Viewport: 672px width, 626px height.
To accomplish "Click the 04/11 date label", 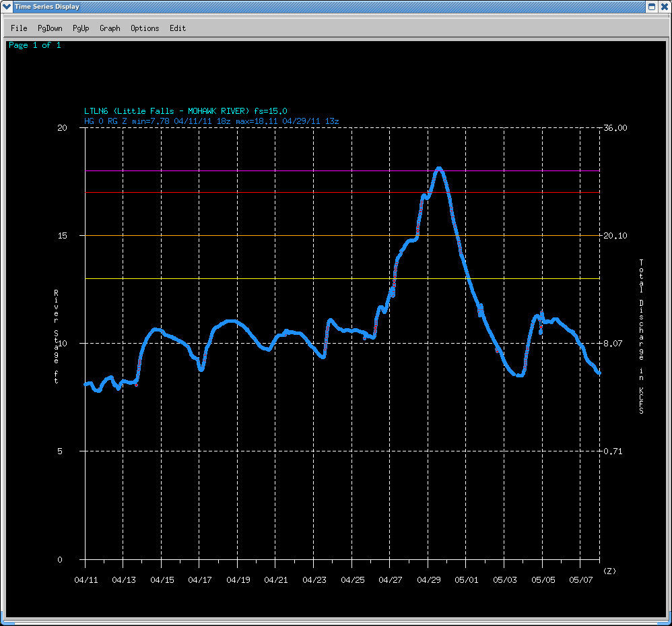I will pyautogui.click(x=86, y=580).
